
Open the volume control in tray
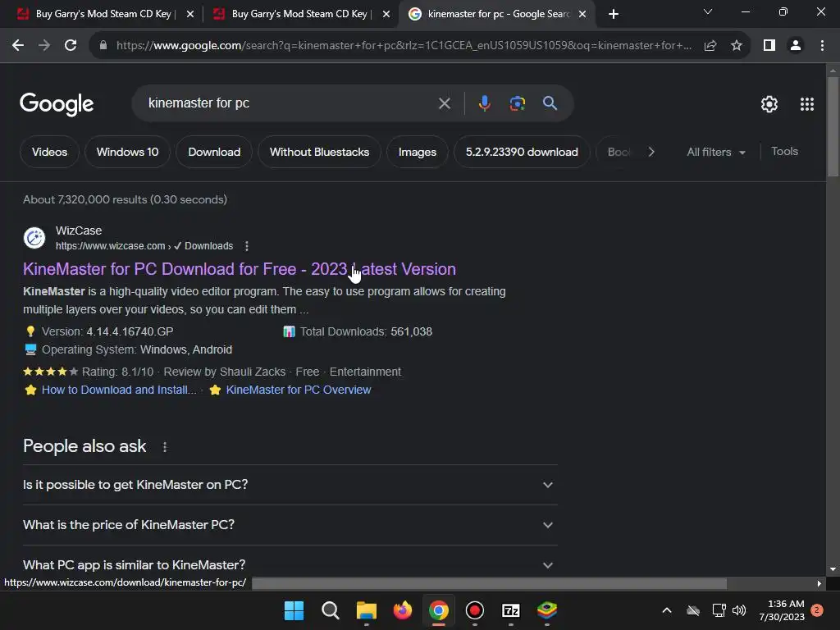tap(739, 610)
